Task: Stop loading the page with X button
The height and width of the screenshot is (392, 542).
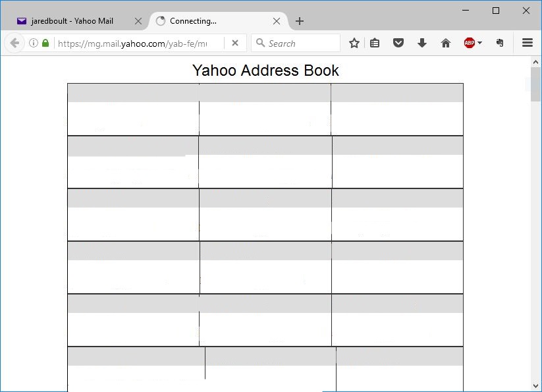Action: [x=235, y=43]
